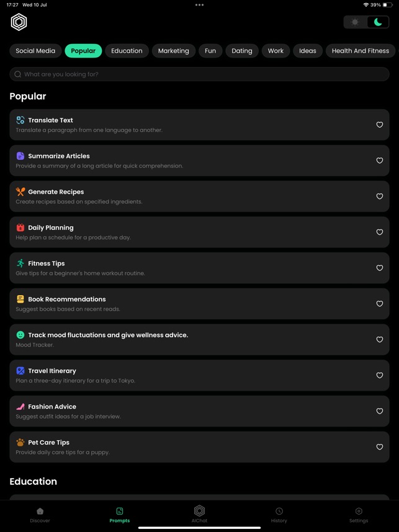This screenshot has height=532, width=399.
Task: Favorite the Travel Itinerary prompt
Action: [380, 375]
